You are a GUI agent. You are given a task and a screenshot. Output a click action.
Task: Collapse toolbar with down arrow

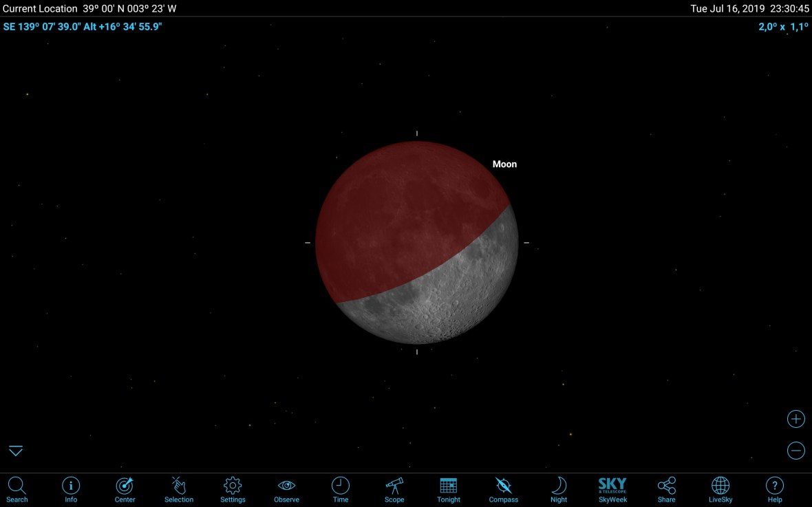16,451
